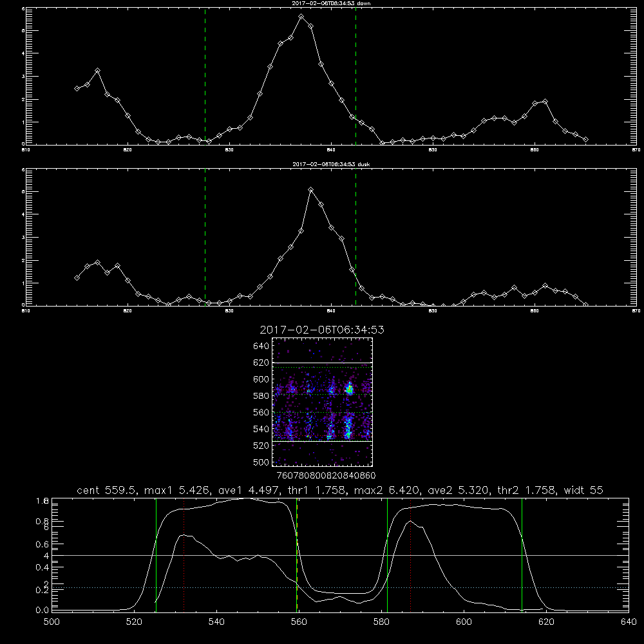Click the secondary left peak marker in dawn plot

pos(97,71)
